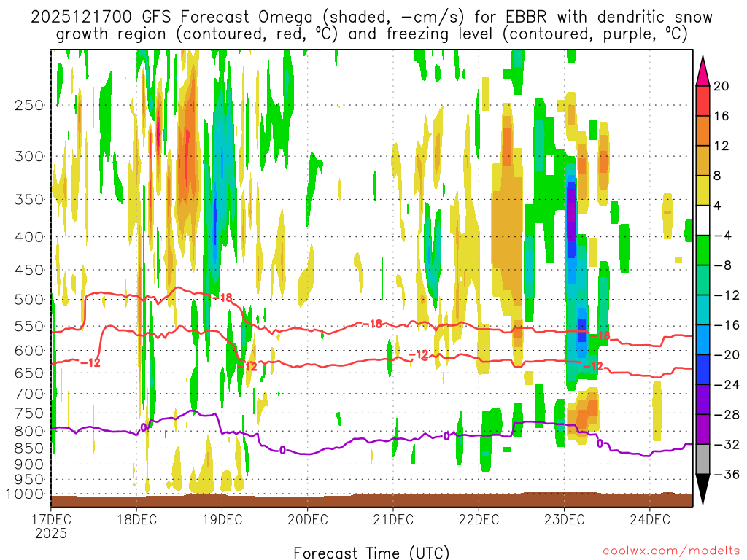The width and height of the screenshot is (747, 560).
Task: Choose the dark blue swatch between -20 and -24
Action: pos(703,370)
